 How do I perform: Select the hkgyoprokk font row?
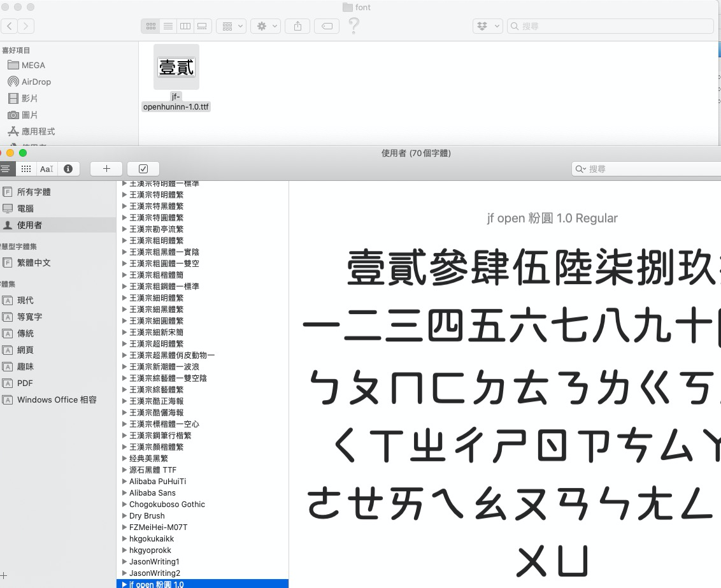tap(203, 550)
